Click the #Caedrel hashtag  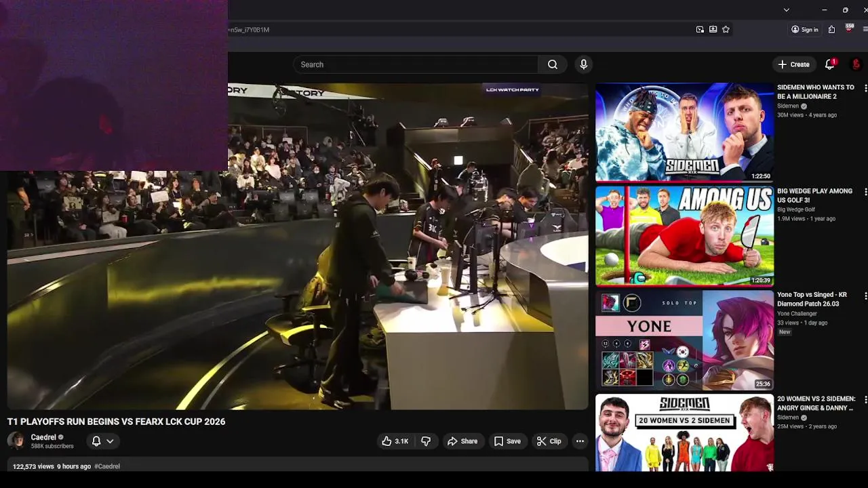107,466
